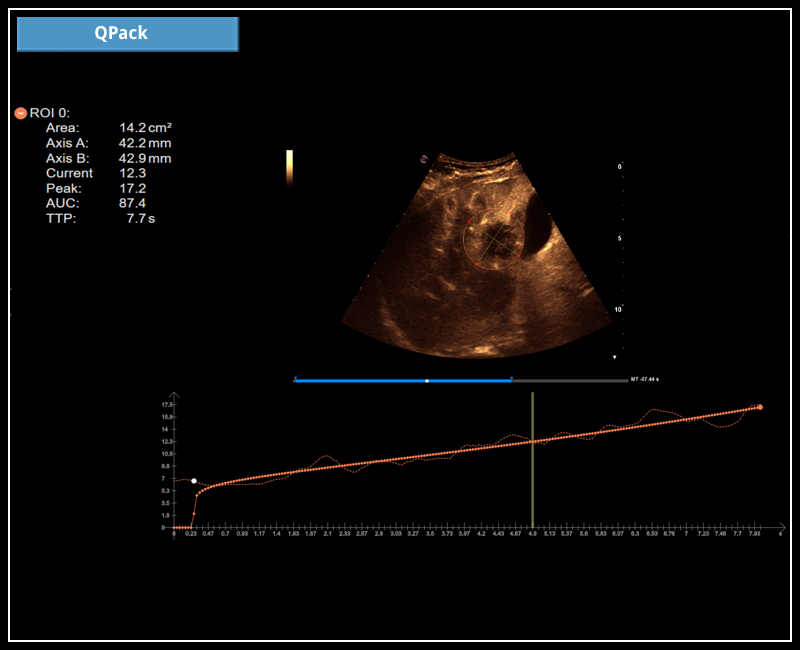The image size is (800, 650).
Task: Select the ROI 0 label
Action: [50, 113]
